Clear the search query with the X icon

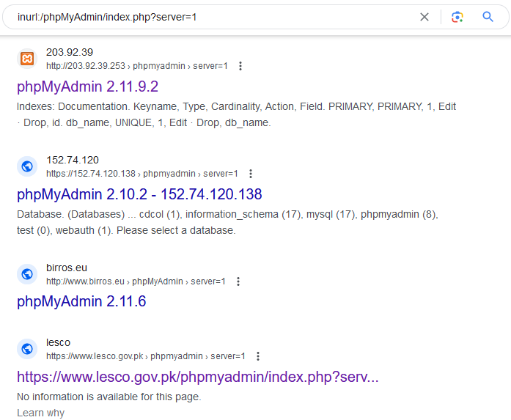pyautogui.click(x=424, y=17)
